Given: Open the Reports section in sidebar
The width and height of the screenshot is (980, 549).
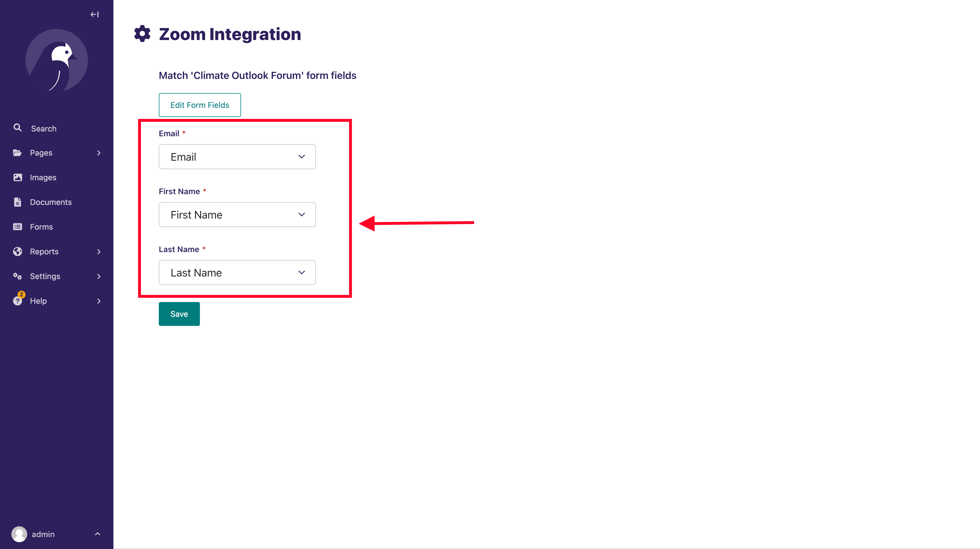Looking at the screenshot, I should (56, 251).
